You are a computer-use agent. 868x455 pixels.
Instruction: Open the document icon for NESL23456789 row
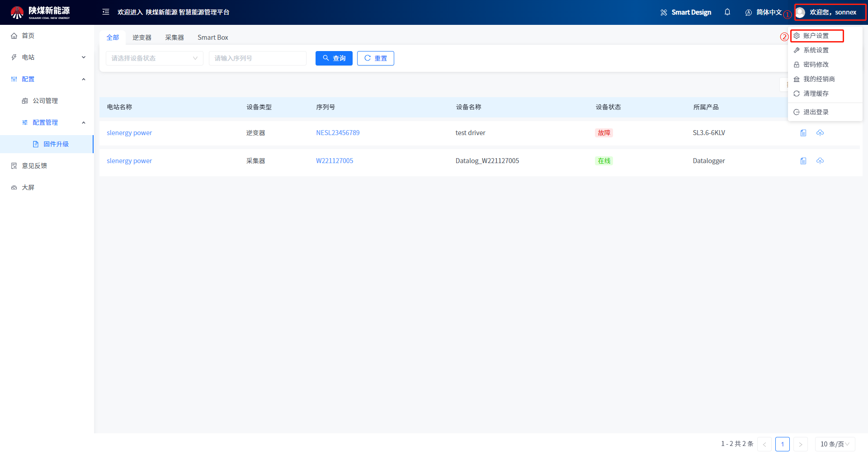tap(803, 133)
